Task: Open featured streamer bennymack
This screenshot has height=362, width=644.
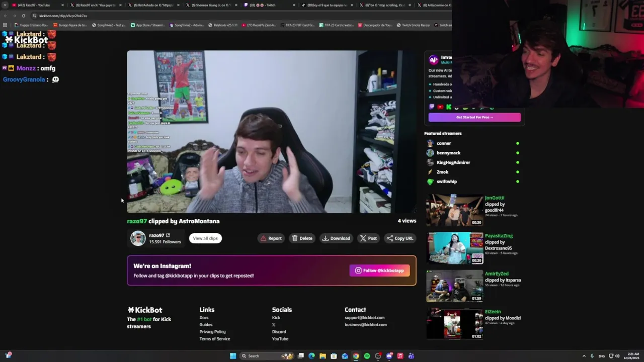Action: [448, 153]
